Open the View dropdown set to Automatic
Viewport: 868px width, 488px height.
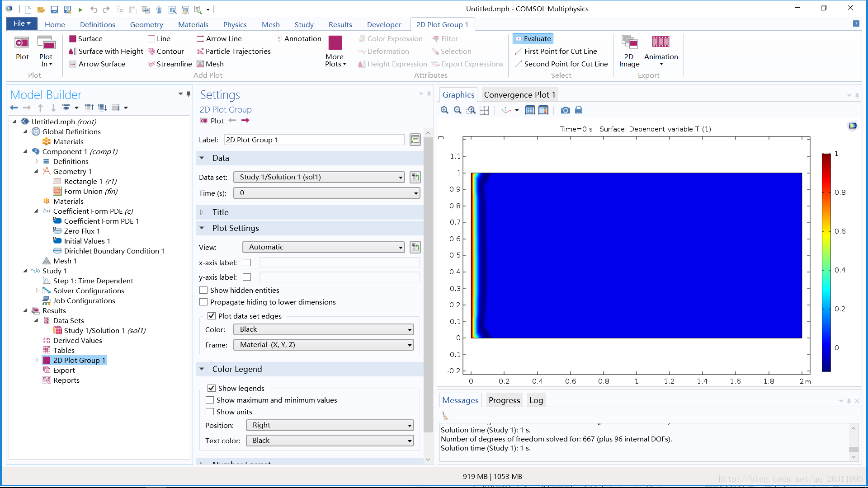tap(324, 247)
